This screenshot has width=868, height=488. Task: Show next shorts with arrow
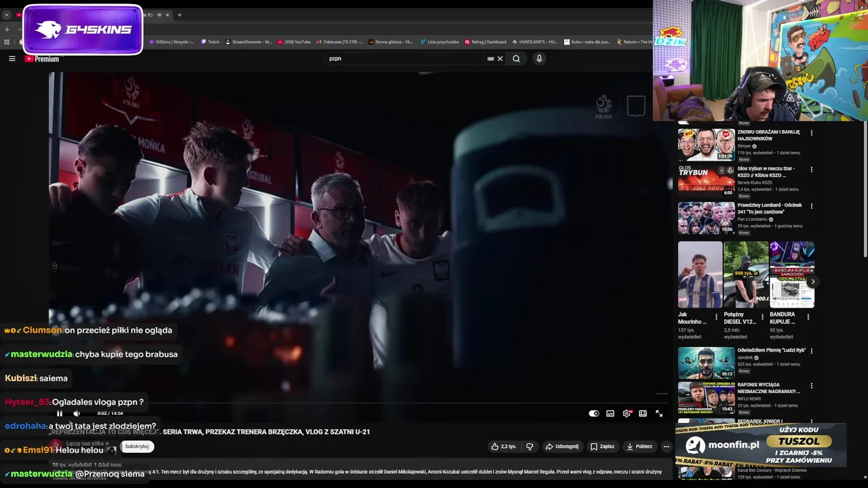[x=812, y=282]
